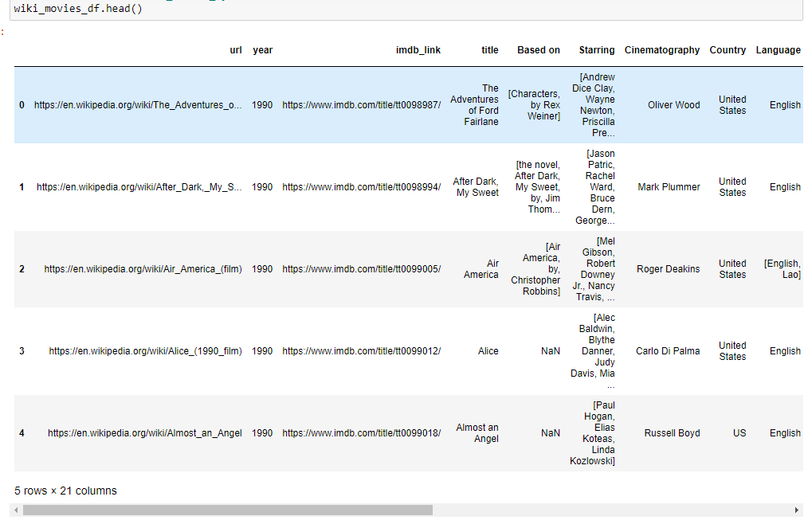Click the 'title' column header
Image resolution: width=812 pixels, height=524 pixels.
[490, 50]
